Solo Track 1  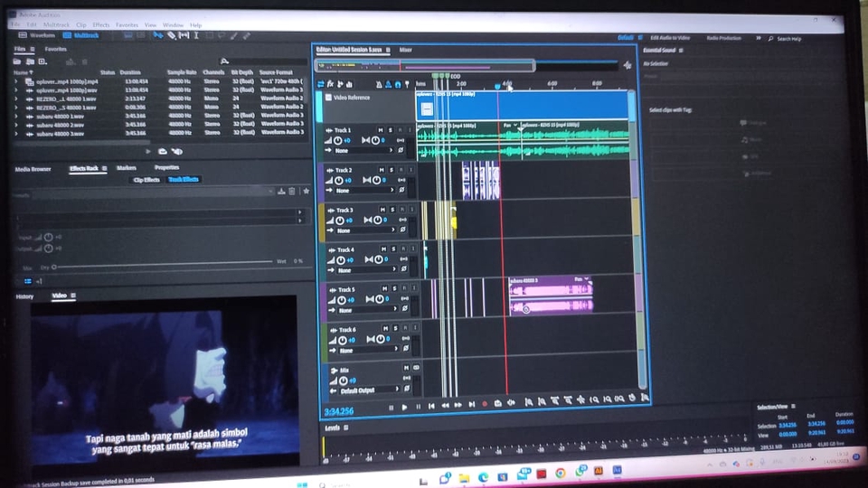pos(390,130)
